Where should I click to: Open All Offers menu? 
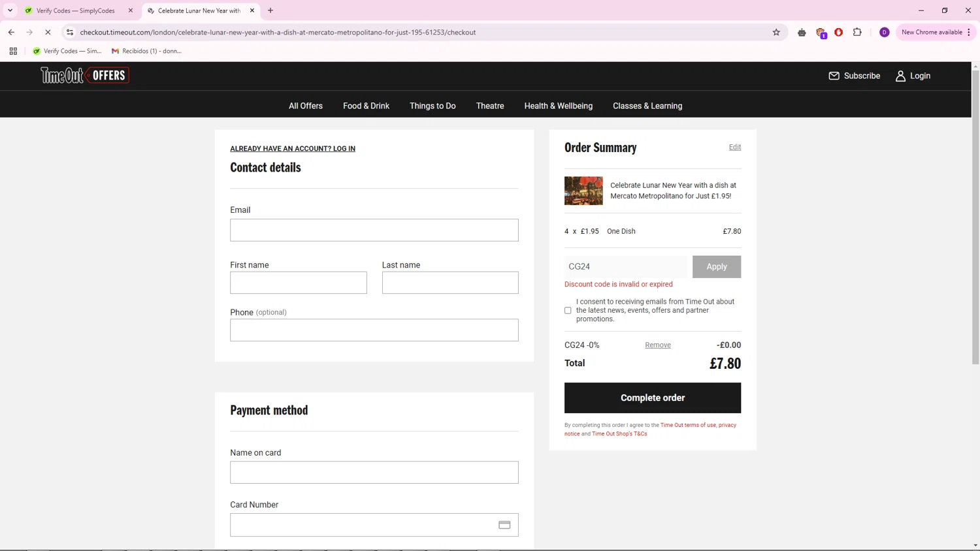(x=306, y=106)
